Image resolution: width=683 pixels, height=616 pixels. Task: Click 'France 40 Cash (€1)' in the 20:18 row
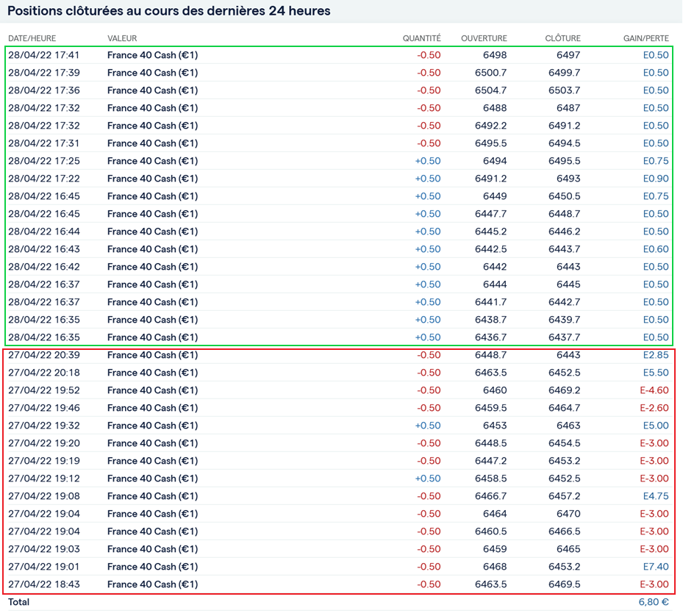152,373
